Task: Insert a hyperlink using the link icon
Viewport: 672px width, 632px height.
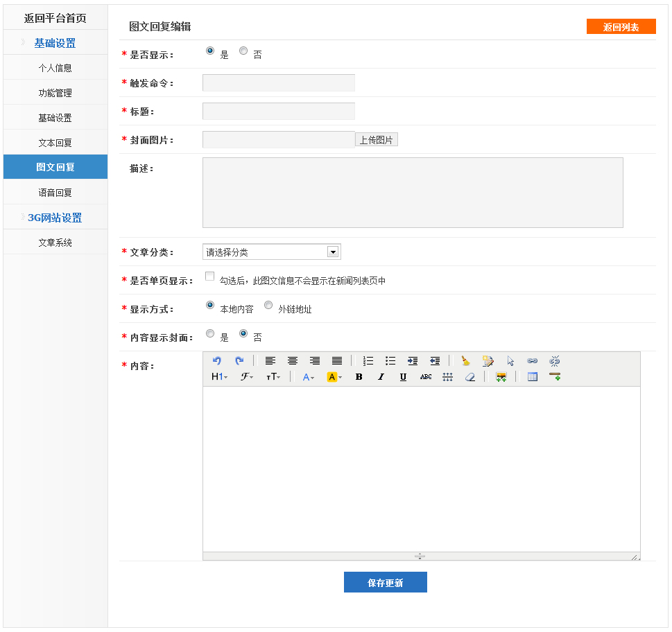Action: 532,361
